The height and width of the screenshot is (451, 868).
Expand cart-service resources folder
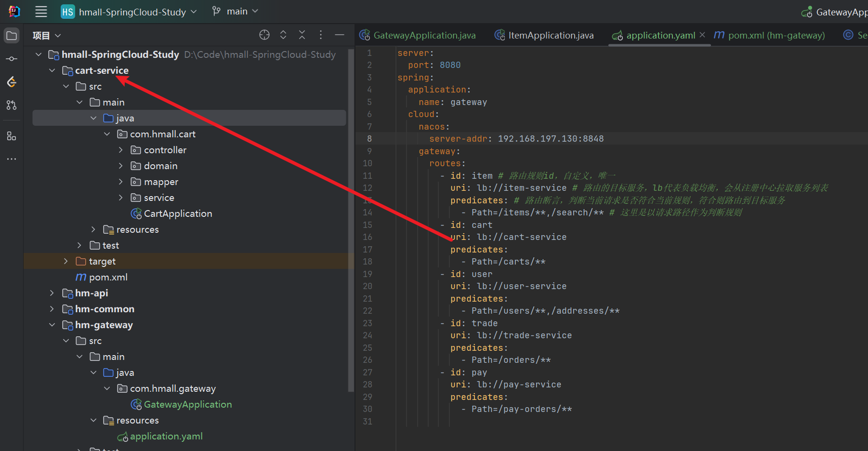point(93,229)
